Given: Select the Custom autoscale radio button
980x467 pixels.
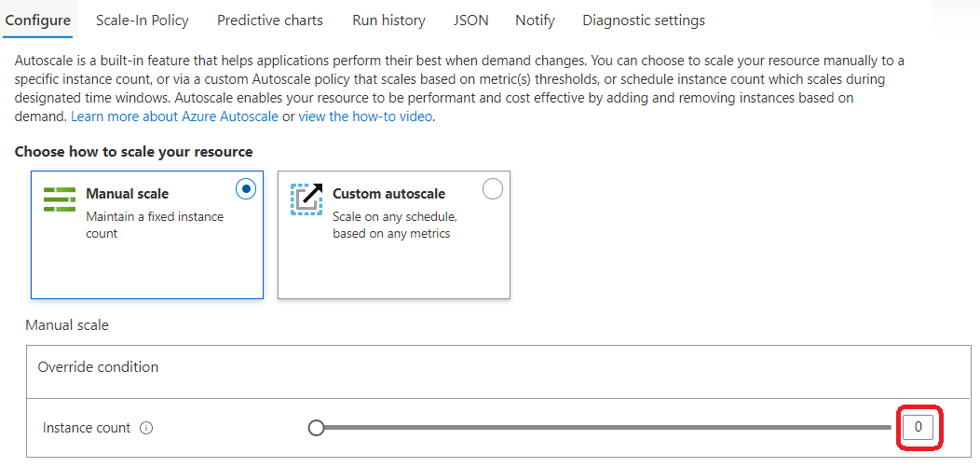Looking at the screenshot, I should pyautogui.click(x=493, y=189).
